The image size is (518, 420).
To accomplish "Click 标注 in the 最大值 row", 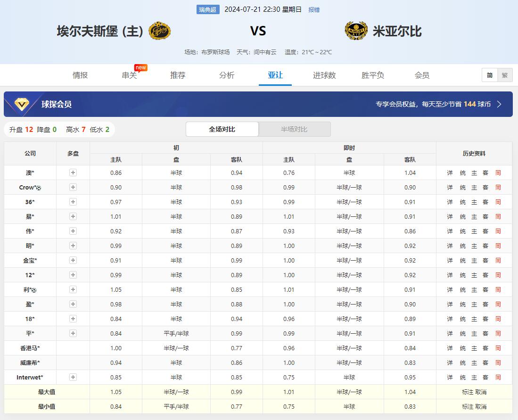I will point(468,392).
